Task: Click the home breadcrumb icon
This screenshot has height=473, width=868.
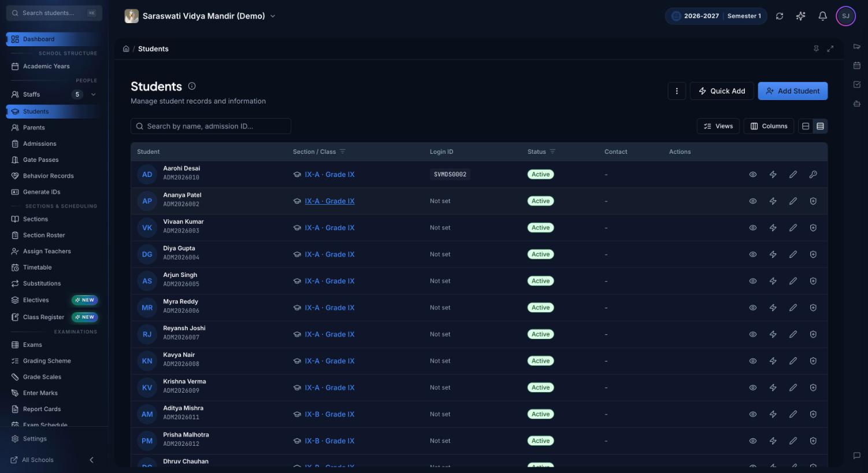Action: click(126, 49)
